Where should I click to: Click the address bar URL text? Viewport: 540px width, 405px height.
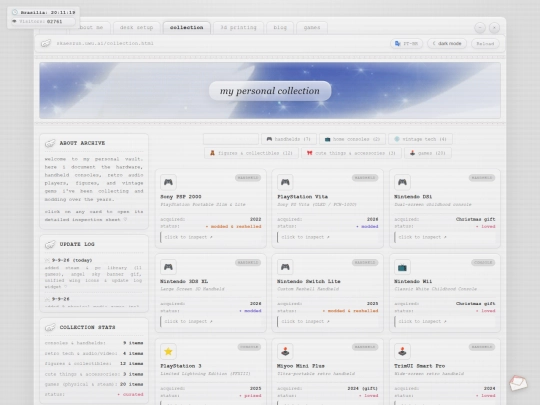tap(105, 43)
